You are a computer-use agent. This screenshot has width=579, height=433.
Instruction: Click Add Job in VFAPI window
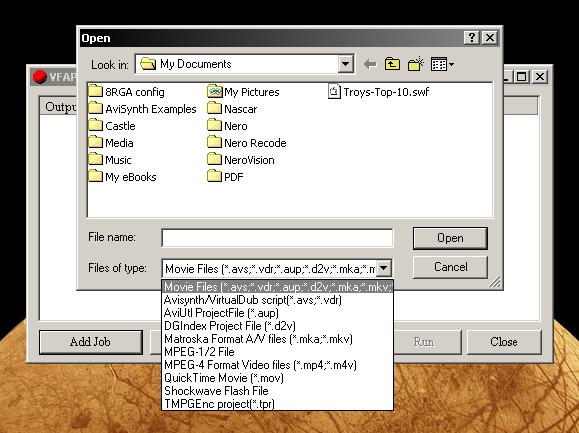click(x=90, y=342)
